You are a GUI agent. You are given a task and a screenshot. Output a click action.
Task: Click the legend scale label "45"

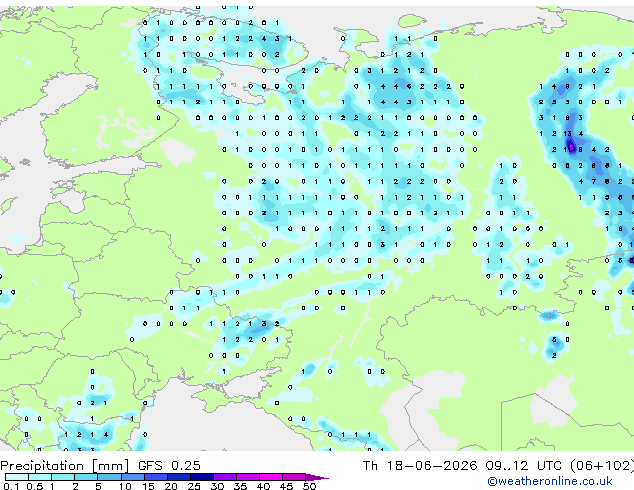click(x=286, y=486)
